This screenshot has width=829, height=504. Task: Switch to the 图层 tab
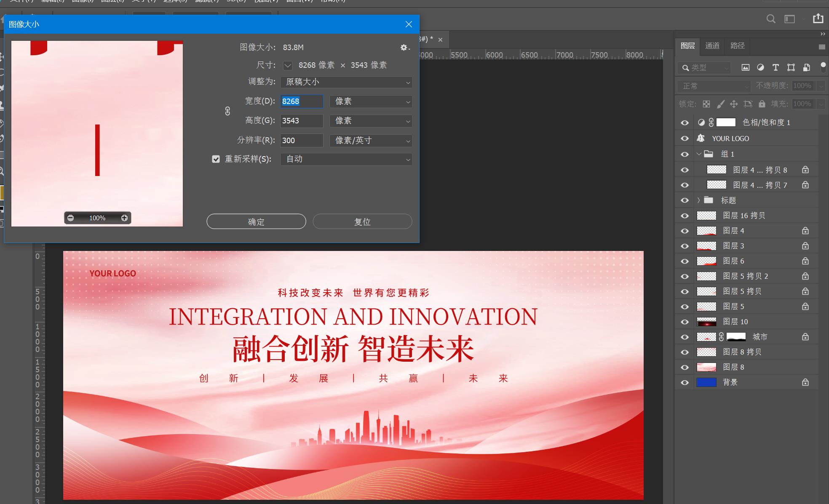[687, 45]
